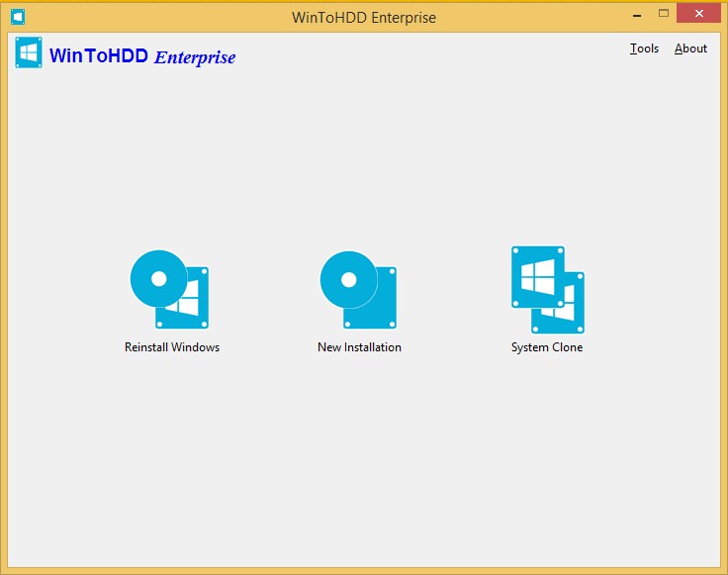Image resolution: width=728 pixels, height=575 pixels.
Task: Click the Windows logo on System Clone's front drive
Action: tap(537, 278)
